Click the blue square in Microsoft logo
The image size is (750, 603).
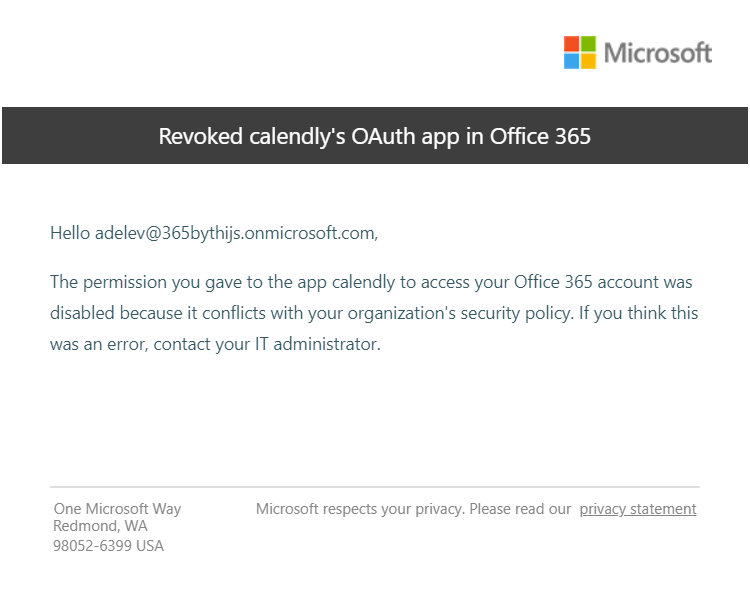click(572, 60)
